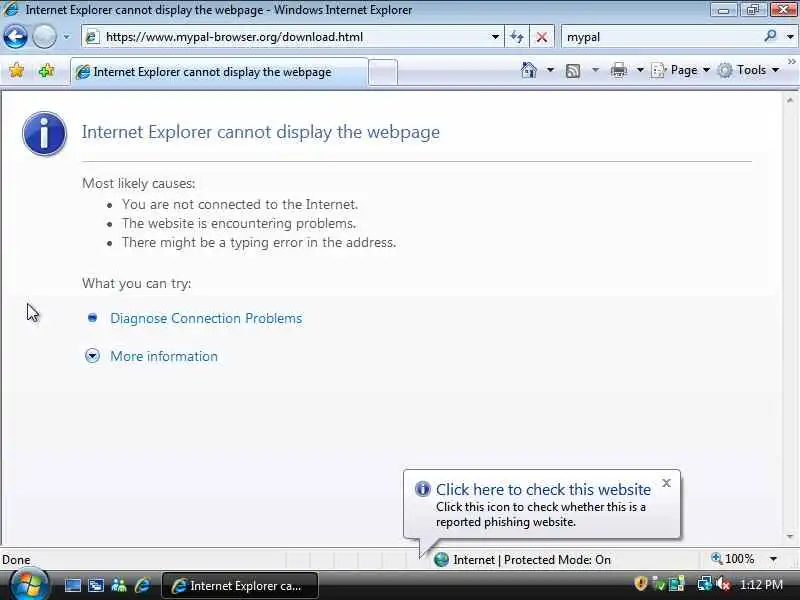800x600 pixels.
Task: Expand the Home button dropdown arrow
Action: [x=550, y=70]
